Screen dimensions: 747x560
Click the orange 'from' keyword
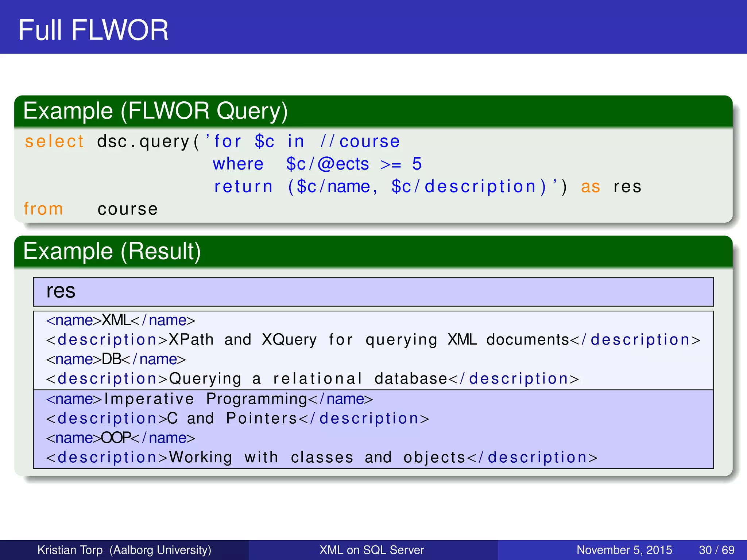pos(43,209)
